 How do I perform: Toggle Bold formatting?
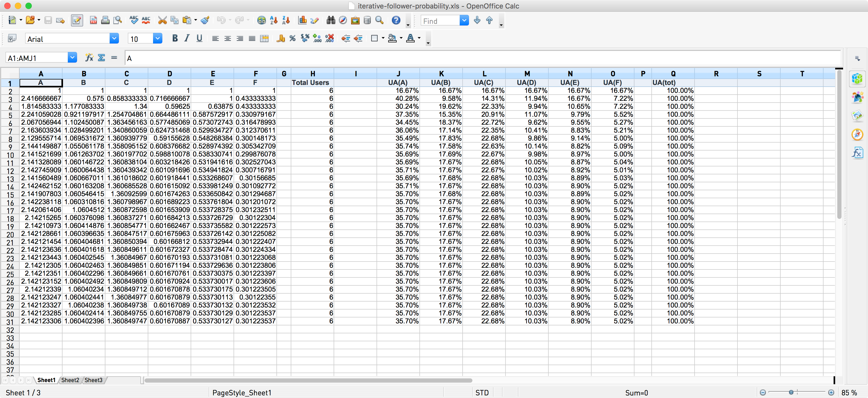click(x=175, y=38)
